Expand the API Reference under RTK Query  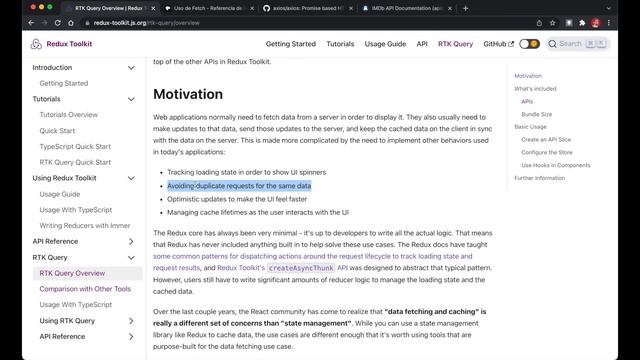131,337
